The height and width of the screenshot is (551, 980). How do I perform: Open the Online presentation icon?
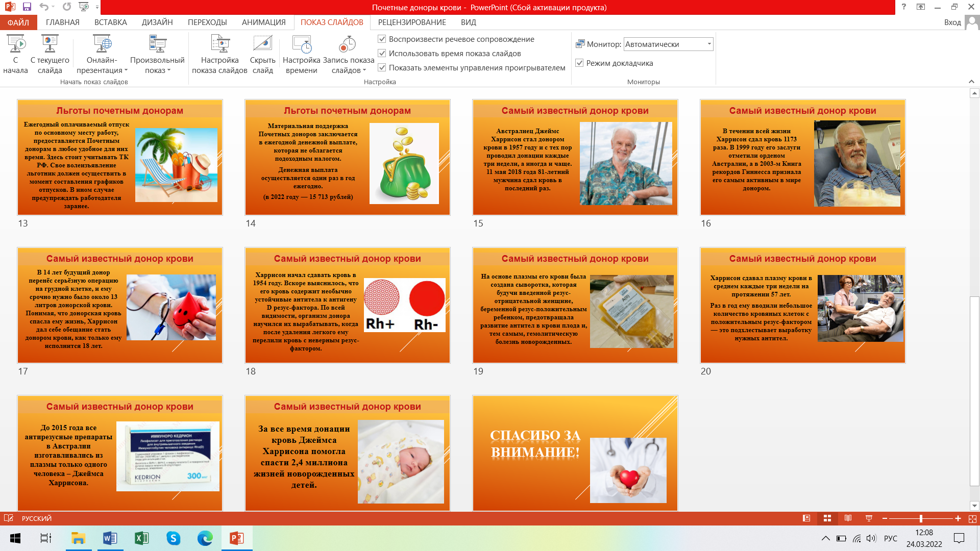(102, 44)
